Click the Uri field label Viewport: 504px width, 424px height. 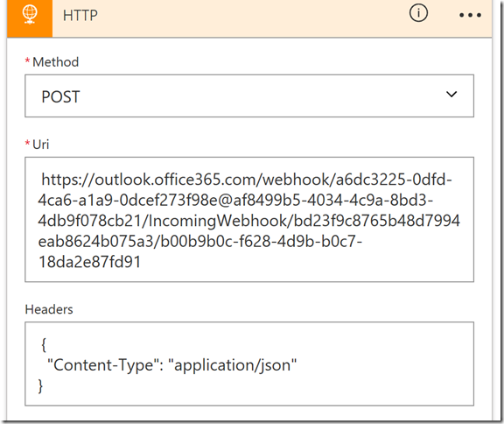[41, 145]
